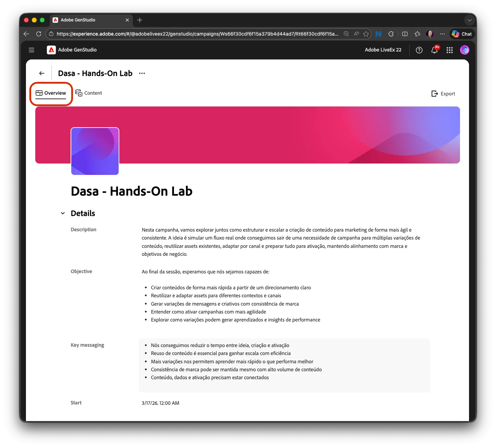Click the Objective label
This screenshot has width=496, height=448.
(x=81, y=271)
